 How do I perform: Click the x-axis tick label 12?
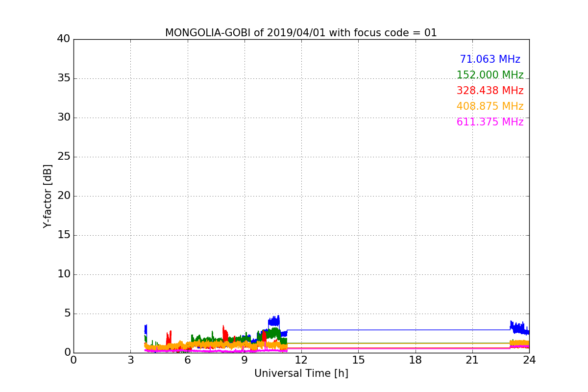click(301, 361)
